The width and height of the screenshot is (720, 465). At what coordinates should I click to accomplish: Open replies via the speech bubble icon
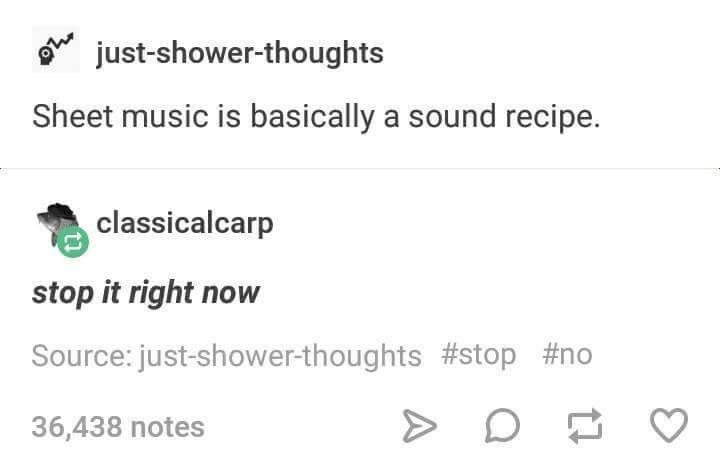(502, 426)
